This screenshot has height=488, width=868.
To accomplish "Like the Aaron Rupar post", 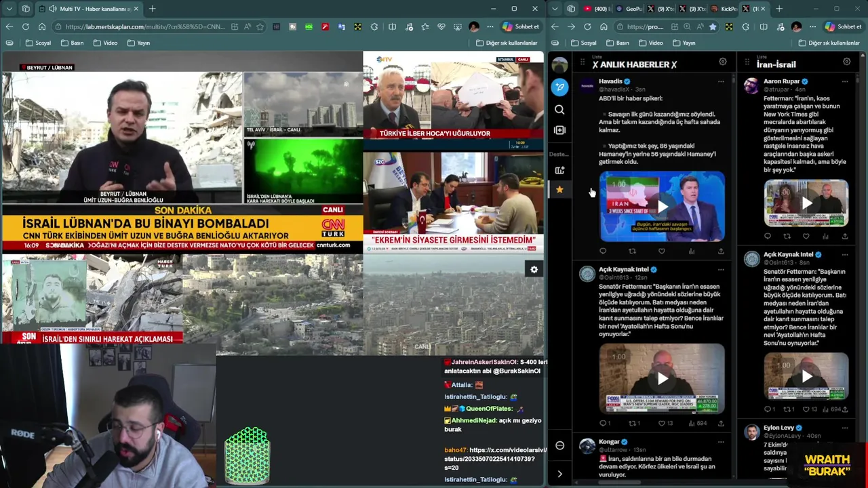I will click(806, 237).
